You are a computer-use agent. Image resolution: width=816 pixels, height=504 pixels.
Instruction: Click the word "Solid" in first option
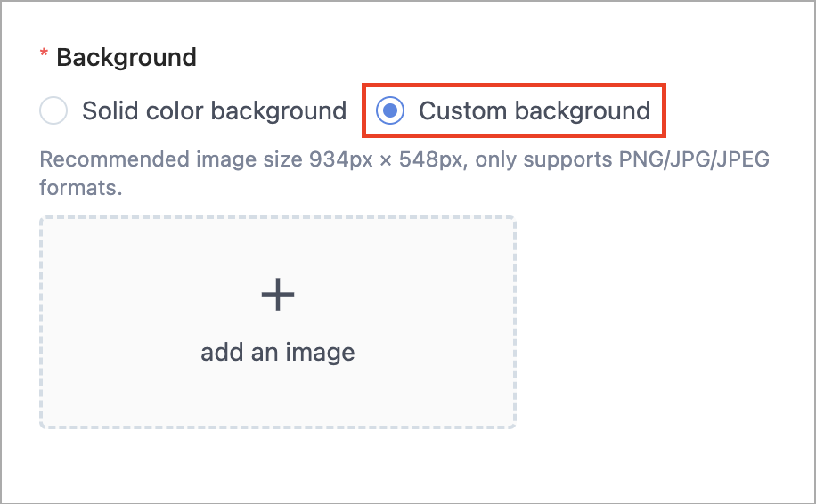(x=110, y=110)
